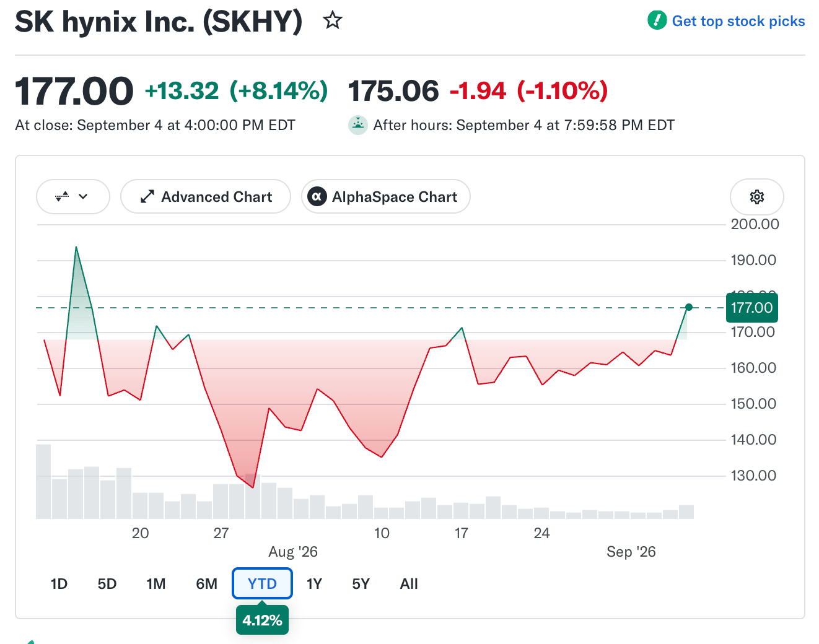Viewport: 819px width, 644px height.
Task: Follow the Get top stock picks link
Action: point(738,21)
